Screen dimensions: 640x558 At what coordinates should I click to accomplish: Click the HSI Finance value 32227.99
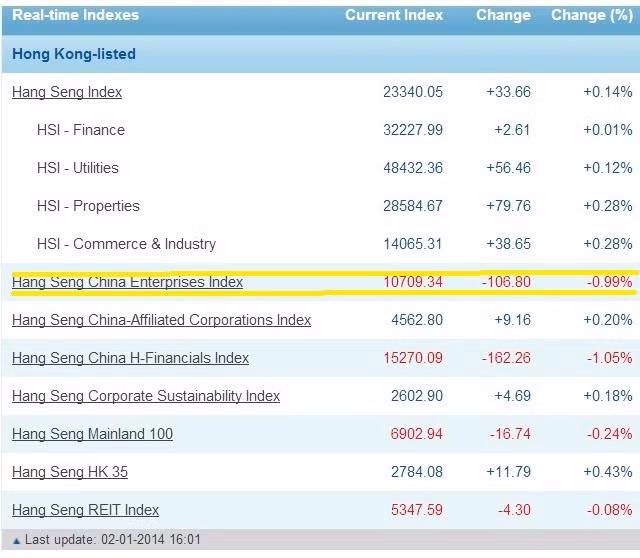[x=413, y=130]
